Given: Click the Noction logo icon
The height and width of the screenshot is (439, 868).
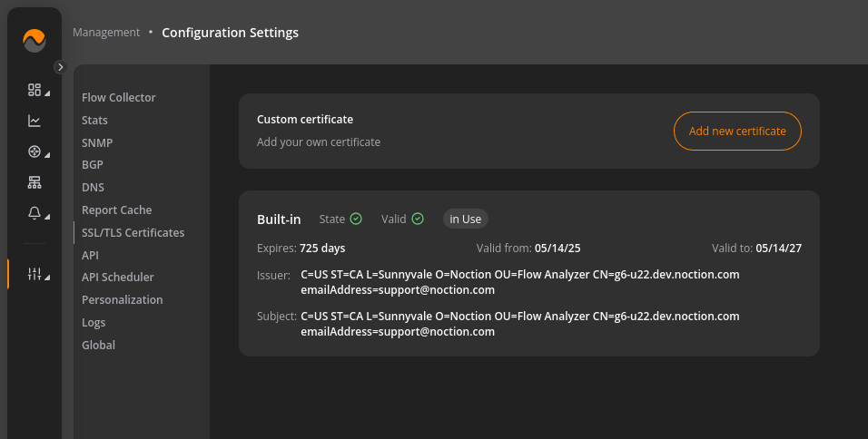Looking at the screenshot, I should click(x=35, y=40).
